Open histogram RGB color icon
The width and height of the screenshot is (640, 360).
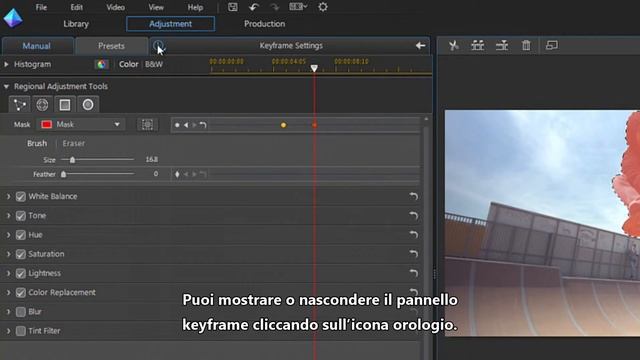click(x=101, y=64)
